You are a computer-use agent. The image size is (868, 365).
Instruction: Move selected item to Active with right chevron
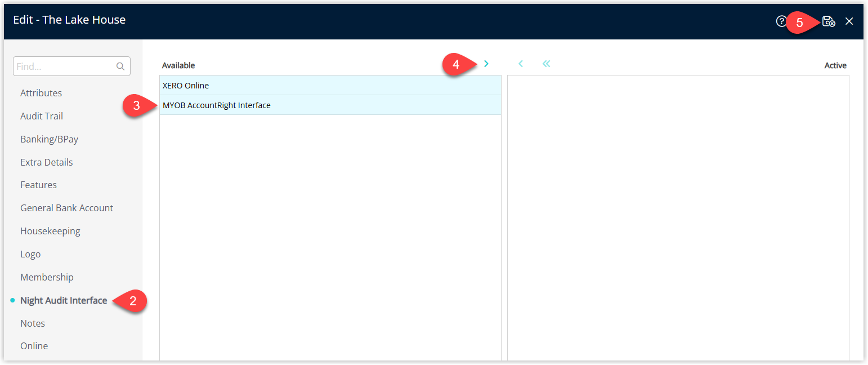coord(486,64)
